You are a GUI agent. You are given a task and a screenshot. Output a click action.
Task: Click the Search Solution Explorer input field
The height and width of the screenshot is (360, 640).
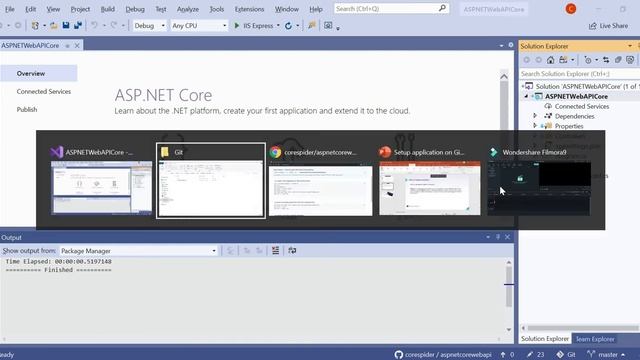click(579, 74)
